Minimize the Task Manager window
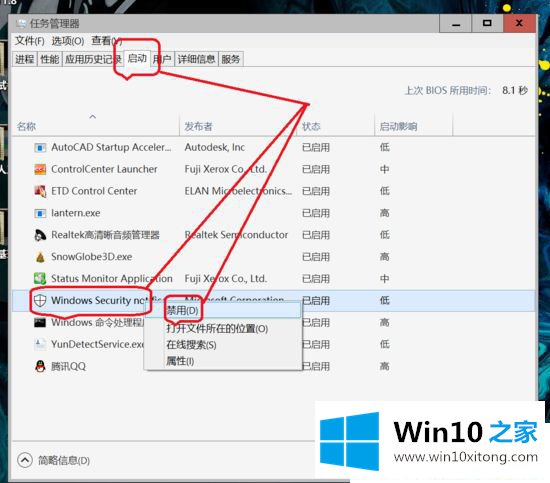 coord(456,24)
